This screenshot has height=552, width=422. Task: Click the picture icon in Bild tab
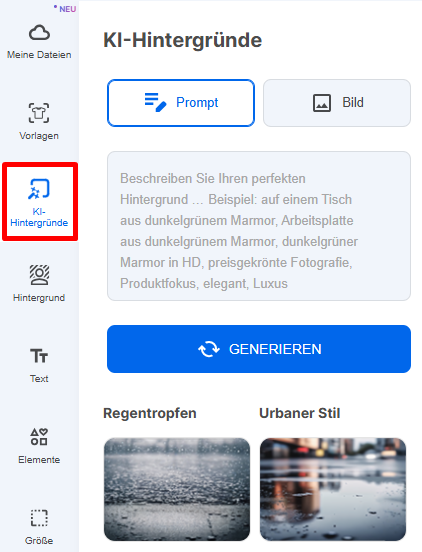click(x=322, y=103)
